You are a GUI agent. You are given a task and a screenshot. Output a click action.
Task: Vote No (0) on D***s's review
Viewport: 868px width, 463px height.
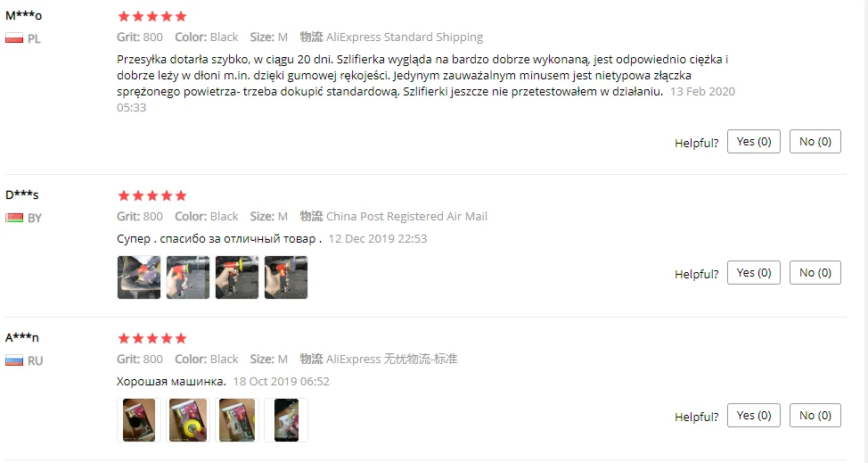click(815, 272)
